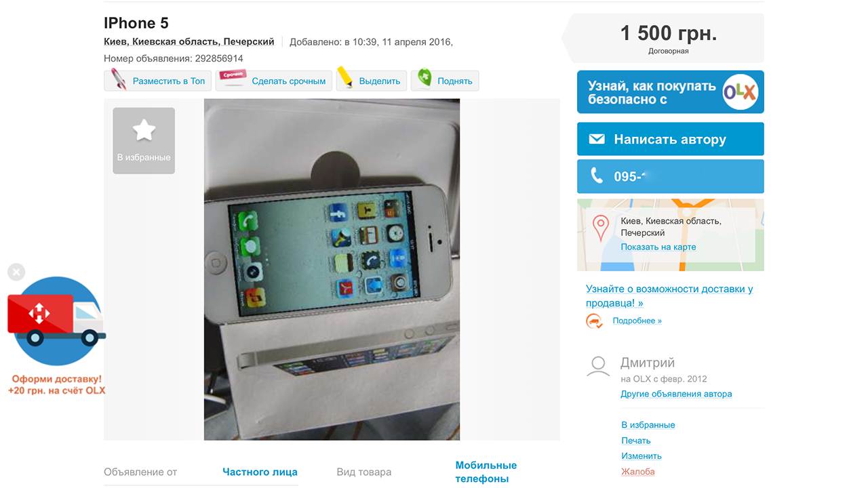Open the Частного лица filter link
The height and width of the screenshot is (488, 868).
(x=260, y=472)
